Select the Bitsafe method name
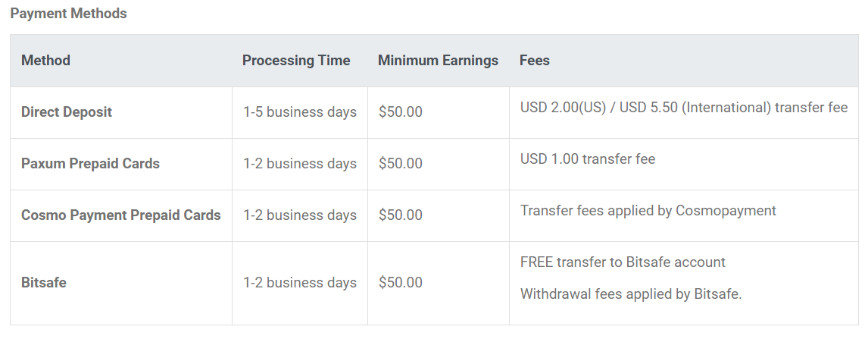The width and height of the screenshot is (868, 339). click(x=44, y=282)
